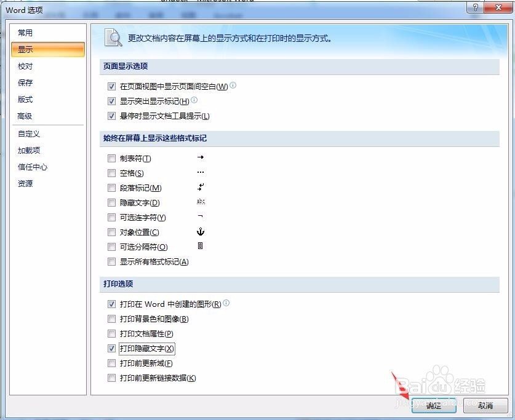Close the Word 选项 dialog
515x420 pixels.
coord(498,7)
